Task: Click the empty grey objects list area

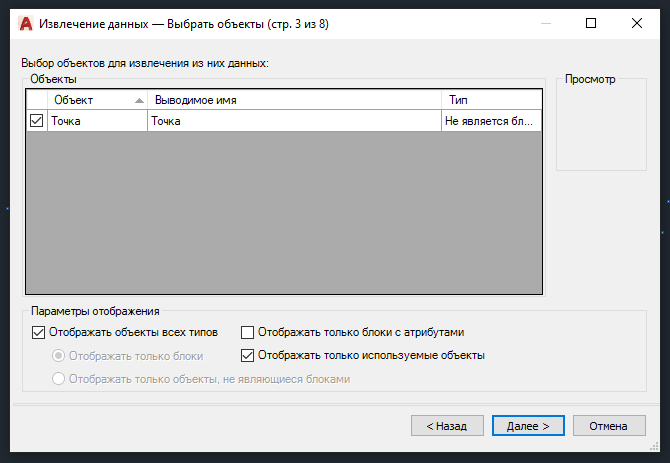Action: (283, 210)
